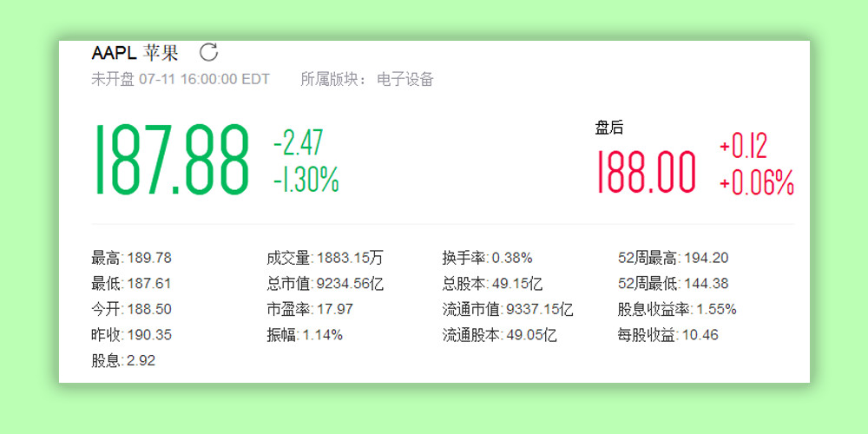Viewport: 868px width, 434px height.
Task: Click the 昨收: 190.35 entry
Action: pos(131,335)
